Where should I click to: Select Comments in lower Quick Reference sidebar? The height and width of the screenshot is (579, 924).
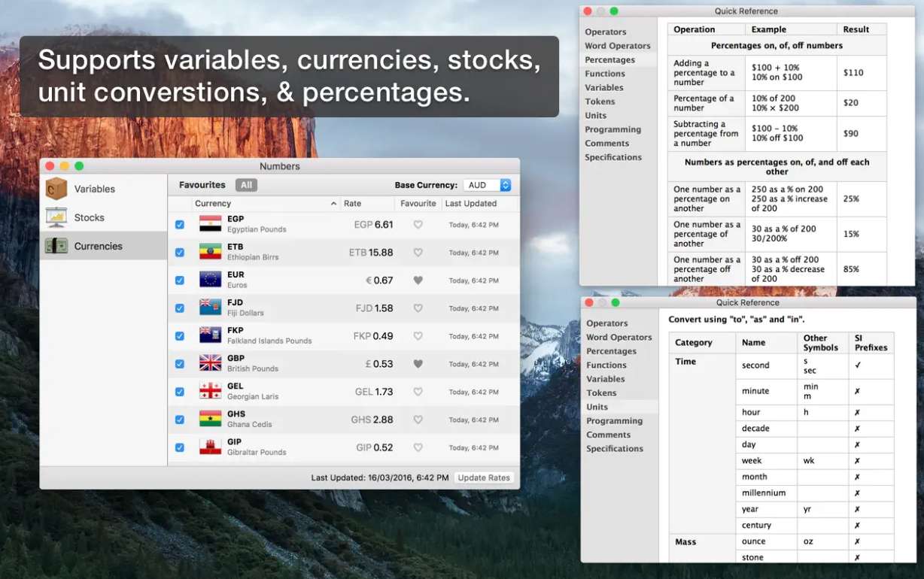pos(609,435)
